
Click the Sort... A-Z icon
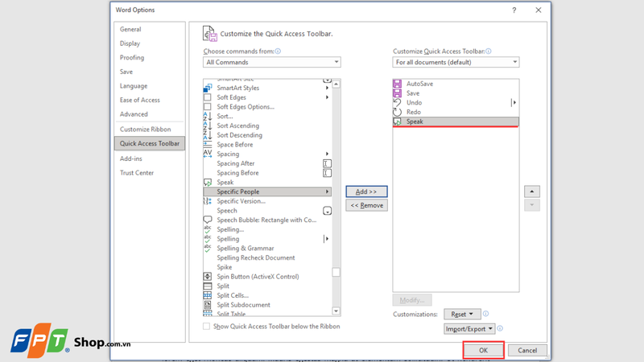coord(208,116)
